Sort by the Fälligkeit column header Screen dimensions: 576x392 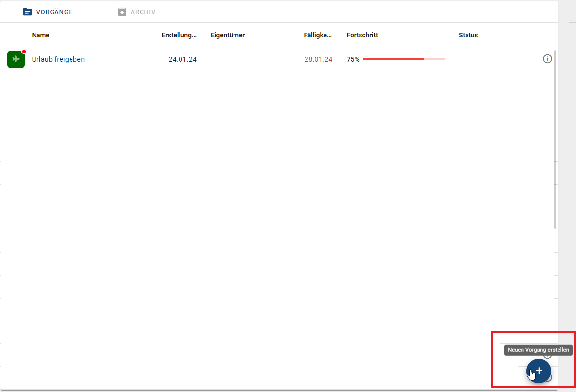click(x=318, y=35)
